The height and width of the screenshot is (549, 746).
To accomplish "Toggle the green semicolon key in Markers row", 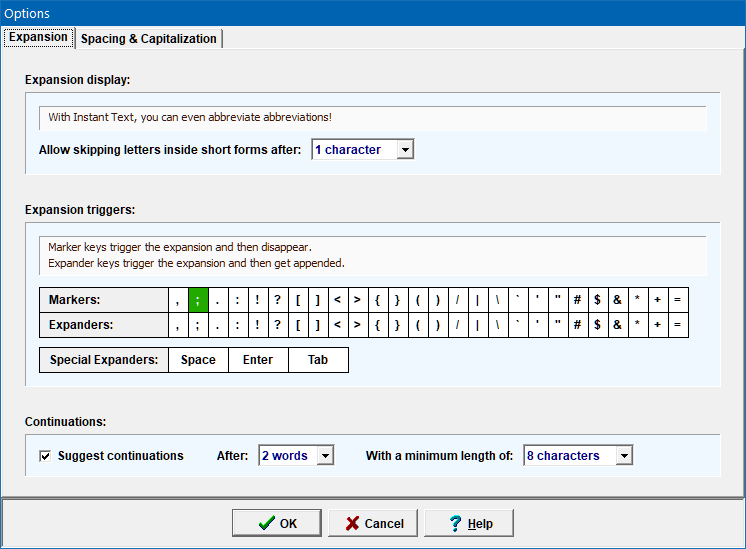I will pyautogui.click(x=198, y=300).
